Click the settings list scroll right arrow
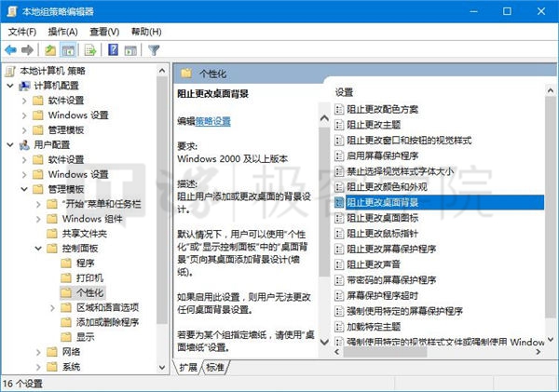Viewport: 559px width, 392px height. tap(539, 352)
